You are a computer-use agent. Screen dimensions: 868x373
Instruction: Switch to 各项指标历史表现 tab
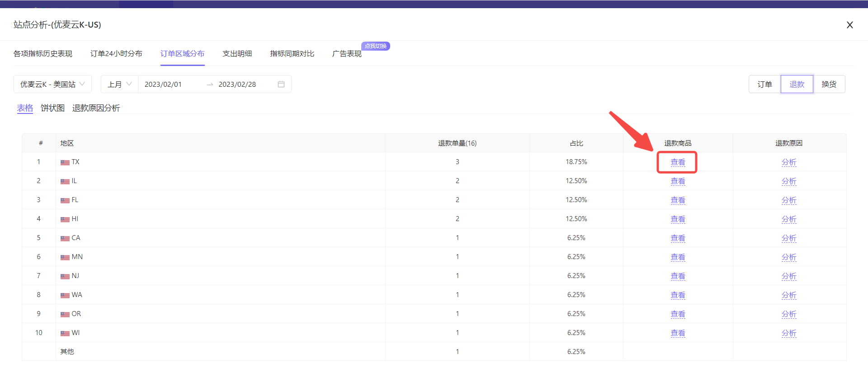[x=43, y=53]
